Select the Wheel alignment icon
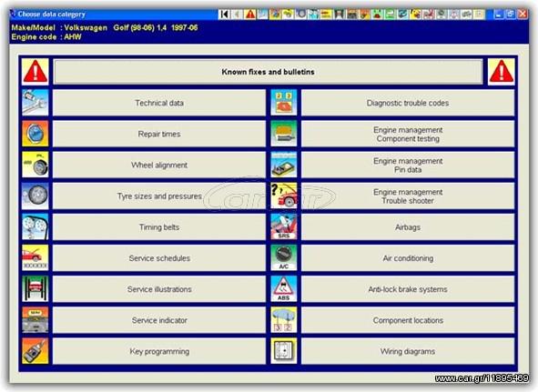This screenshot has height=392, width=538. pyautogui.click(x=35, y=165)
